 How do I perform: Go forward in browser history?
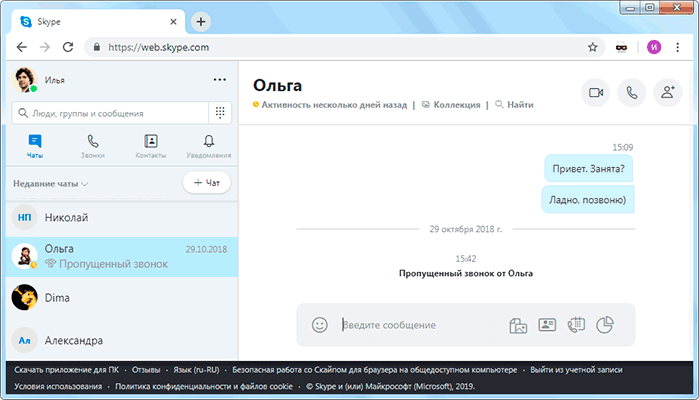click(45, 47)
